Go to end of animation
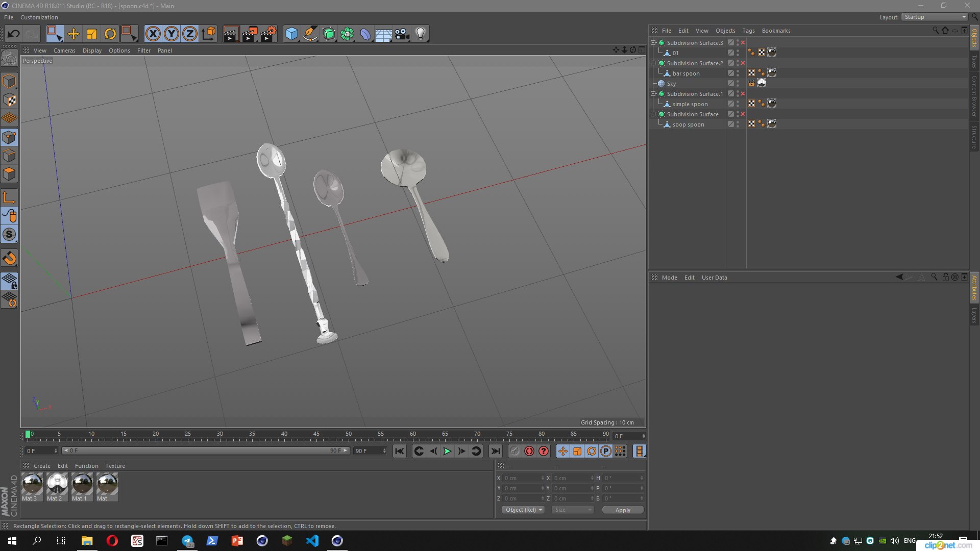 coord(495,451)
